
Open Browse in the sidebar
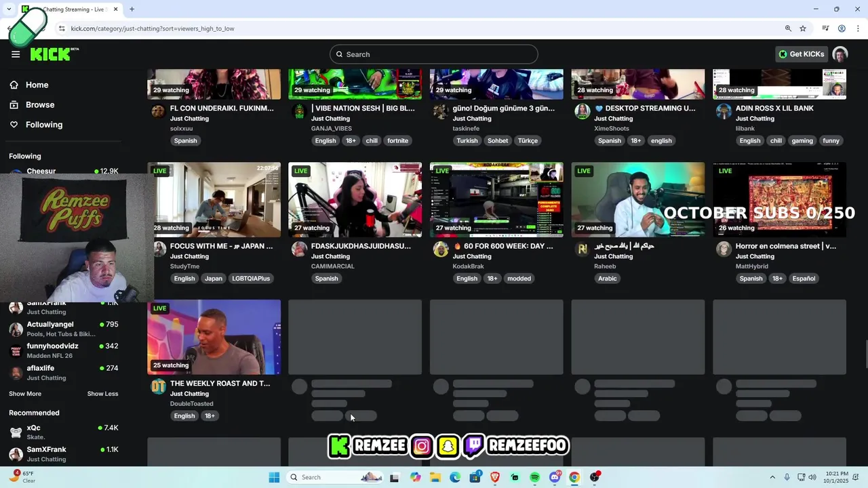40,104
